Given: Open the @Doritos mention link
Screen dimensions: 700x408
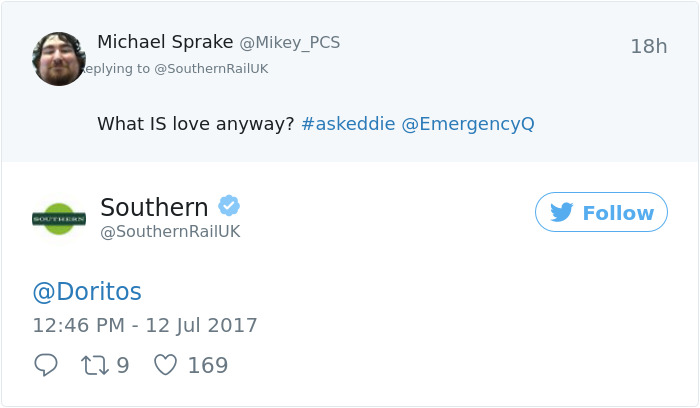Looking at the screenshot, I should click(x=87, y=292).
